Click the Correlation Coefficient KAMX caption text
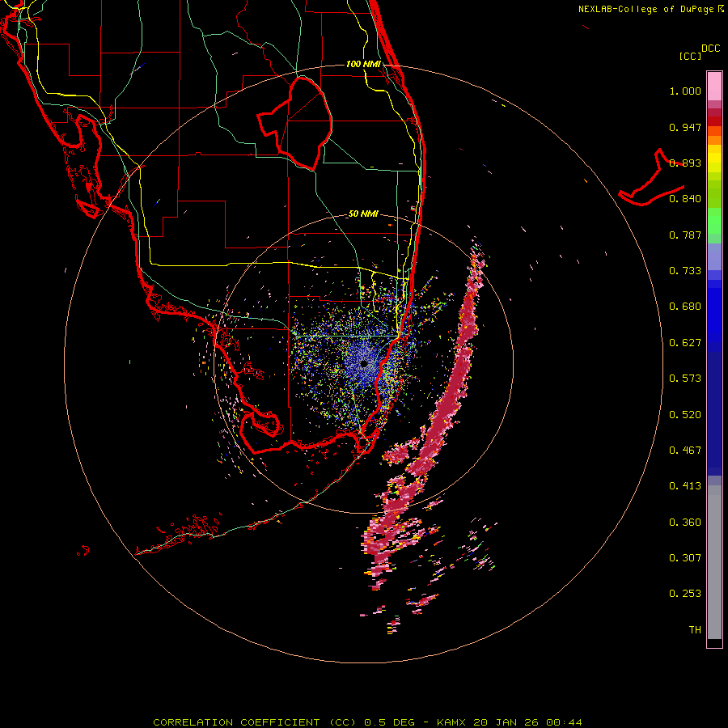This screenshot has width=728, height=728. pos(367,722)
